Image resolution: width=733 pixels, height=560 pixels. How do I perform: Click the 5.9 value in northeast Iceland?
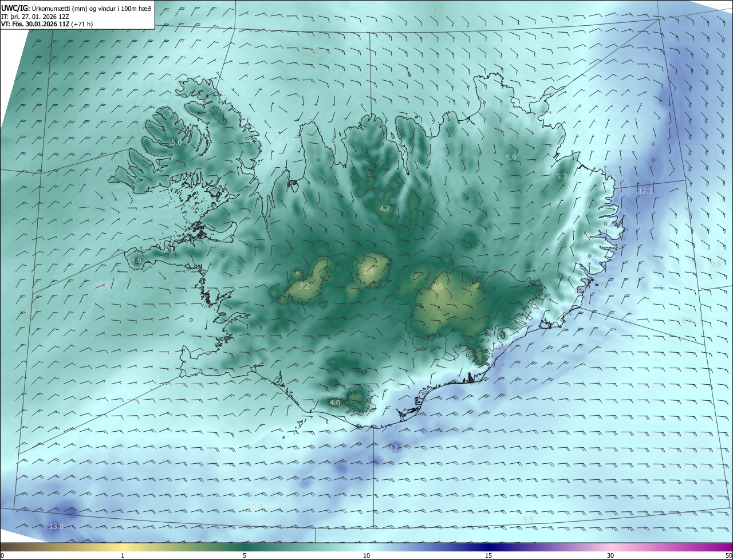(x=511, y=157)
